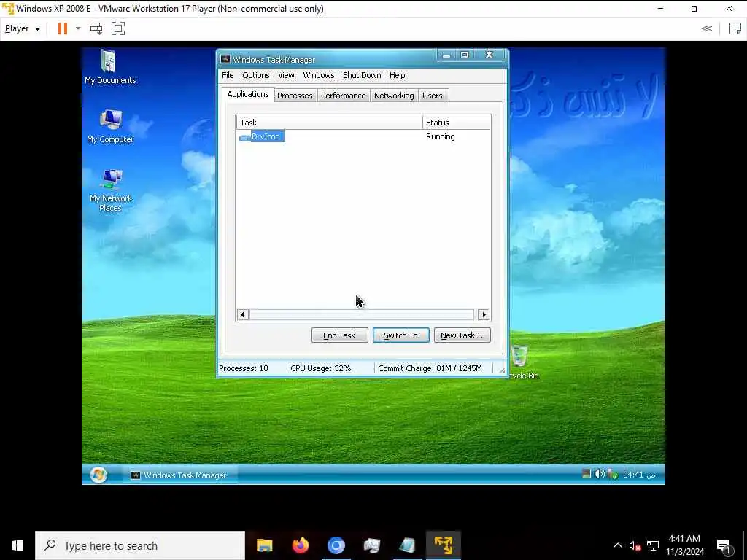Viewport: 747px width, 560px height.
Task: Expand power options arrow beside pause
Action: pos(78,28)
